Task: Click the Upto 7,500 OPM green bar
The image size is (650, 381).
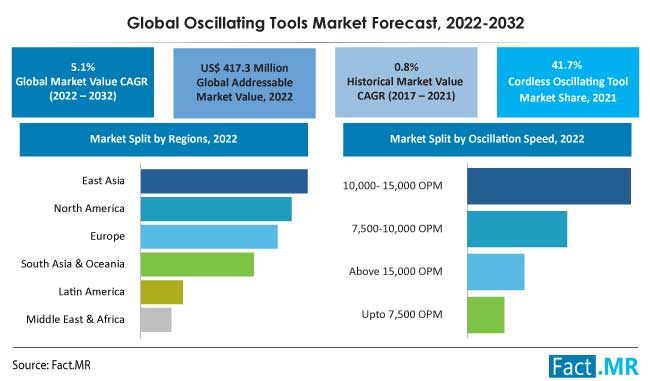Action: (486, 315)
